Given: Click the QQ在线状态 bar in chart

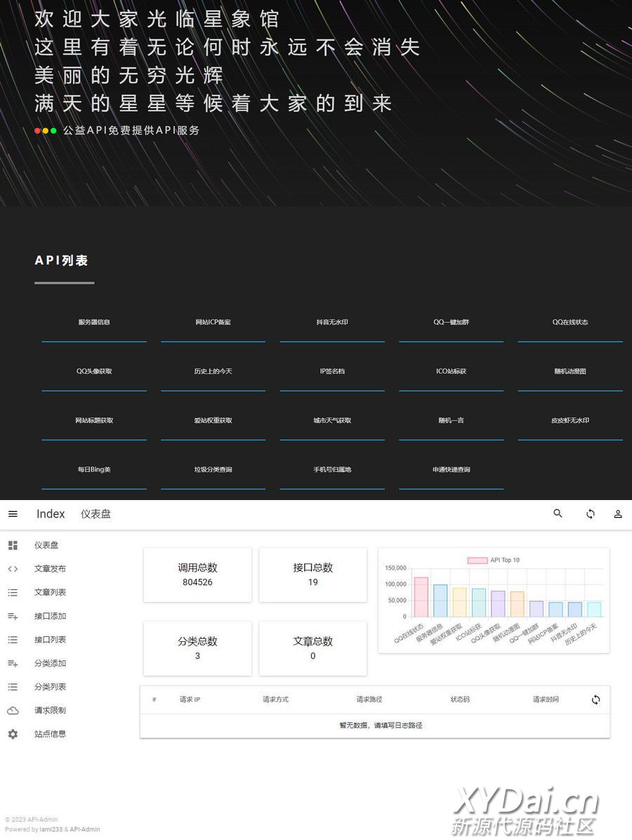Looking at the screenshot, I should (x=421, y=598).
